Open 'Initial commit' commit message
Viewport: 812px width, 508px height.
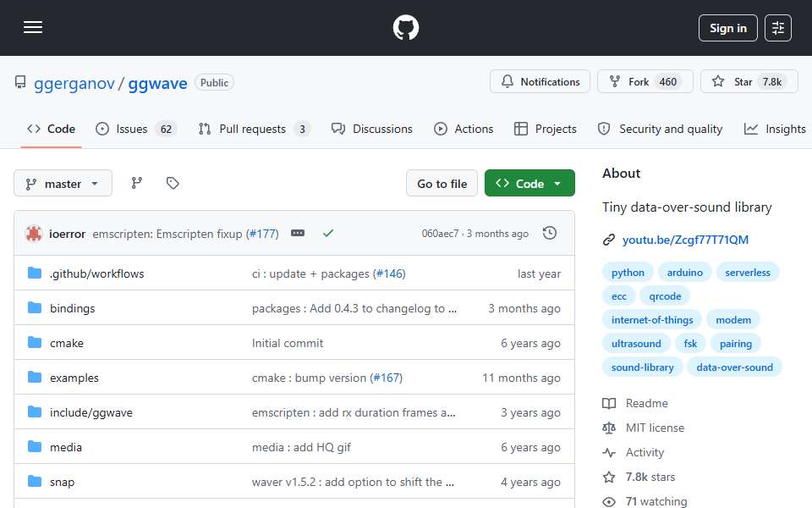288,343
